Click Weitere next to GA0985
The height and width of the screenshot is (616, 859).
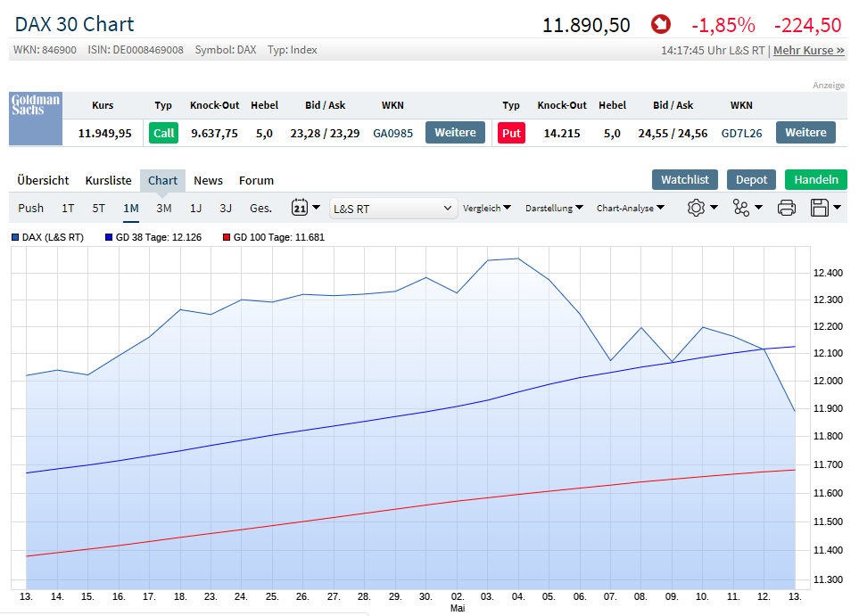click(x=455, y=133)
